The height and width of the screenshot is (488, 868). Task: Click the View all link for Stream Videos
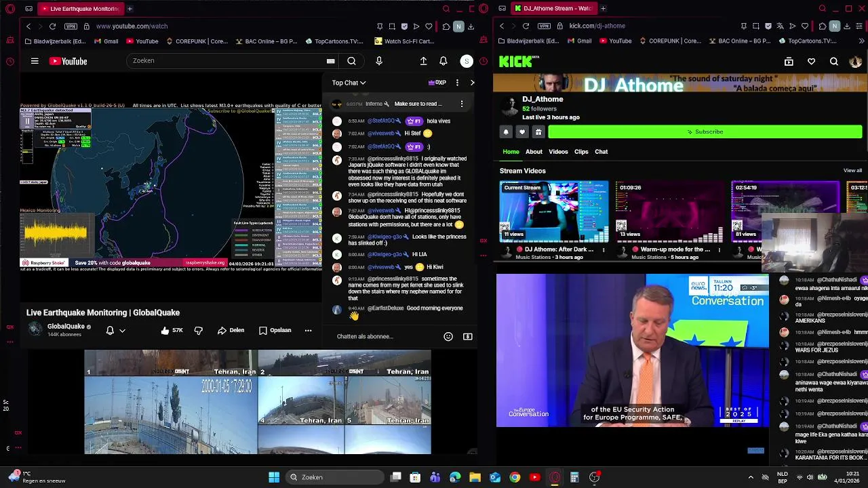tap(852, 171)
